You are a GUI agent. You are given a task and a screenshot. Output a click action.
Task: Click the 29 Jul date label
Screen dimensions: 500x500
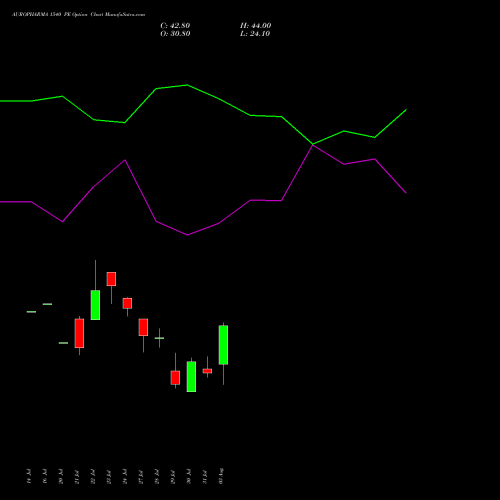[x=173, y=477]
